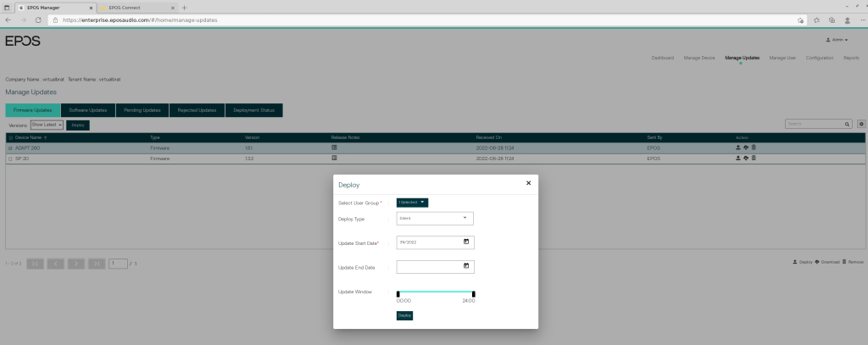Screen dimensions: 868x345
Task: Open the Update End Date calendar picker
Action: [466, 266]
